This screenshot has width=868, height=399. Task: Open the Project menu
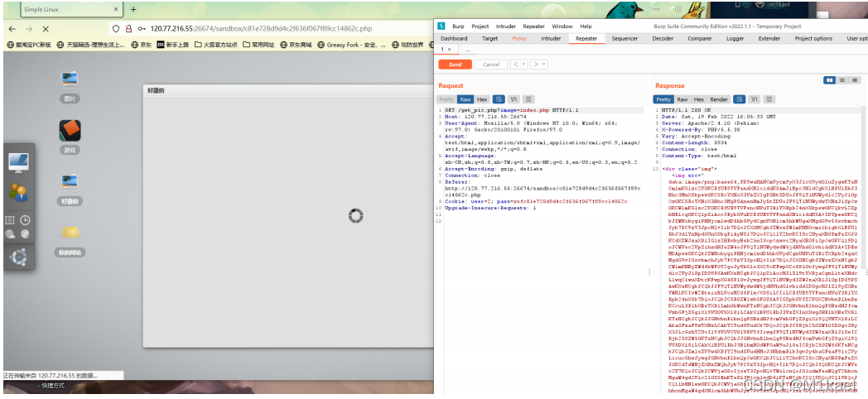[480, 26]
